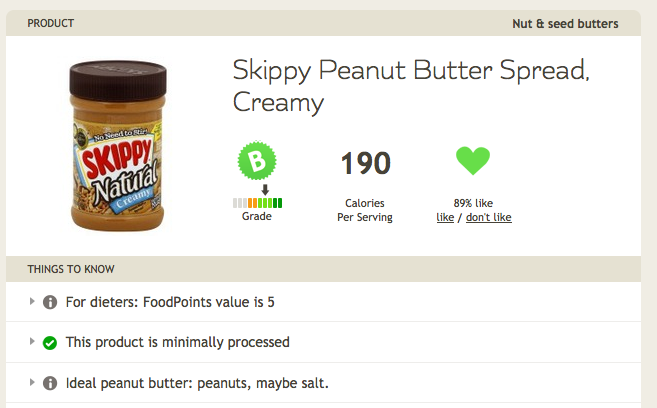
Task: Expand the FoodPoints value row
Action: (32, 301)
